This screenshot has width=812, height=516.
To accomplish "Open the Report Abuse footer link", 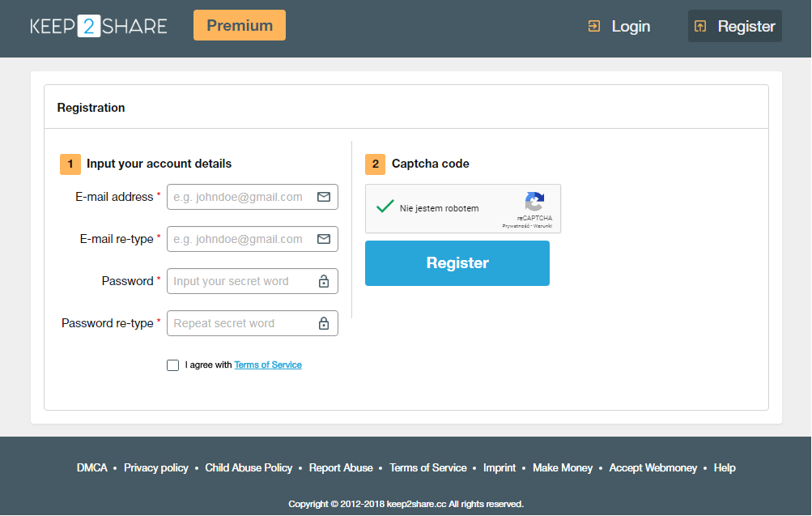I will click(x=341, y=468).
